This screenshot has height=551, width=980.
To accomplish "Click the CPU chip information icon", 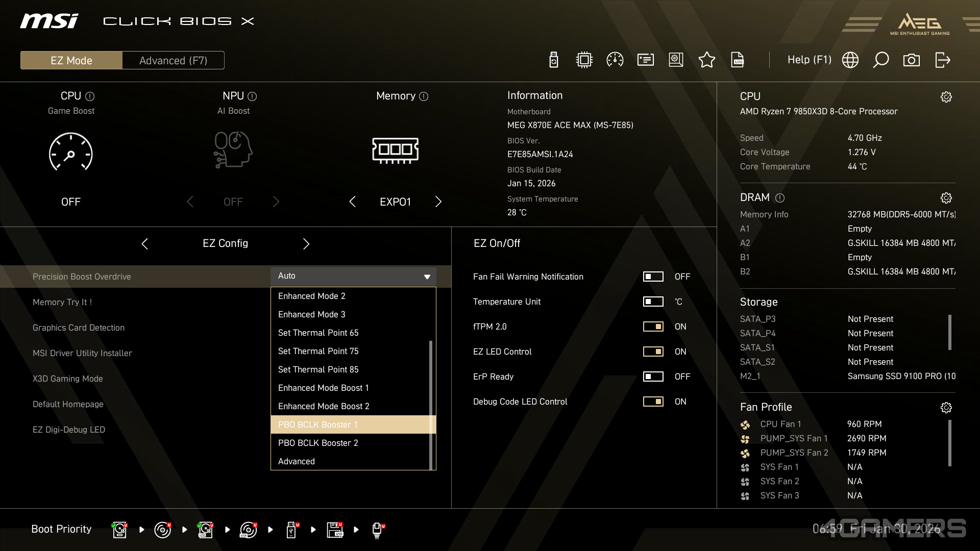I will tap(583, 60).
